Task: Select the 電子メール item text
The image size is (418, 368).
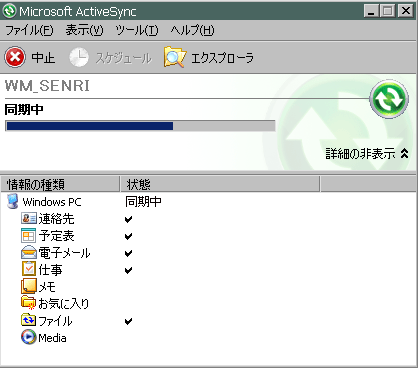Action: (64, 253)
